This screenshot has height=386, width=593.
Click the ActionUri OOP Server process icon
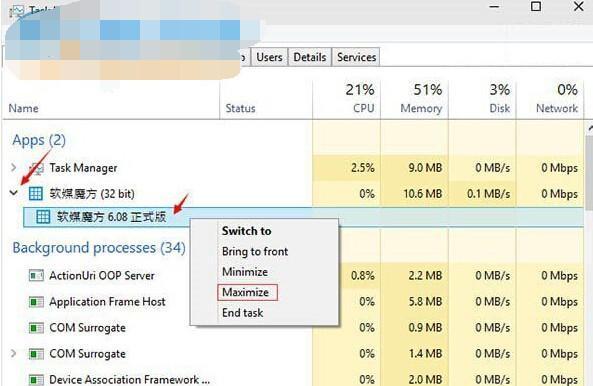coord(36,276)
